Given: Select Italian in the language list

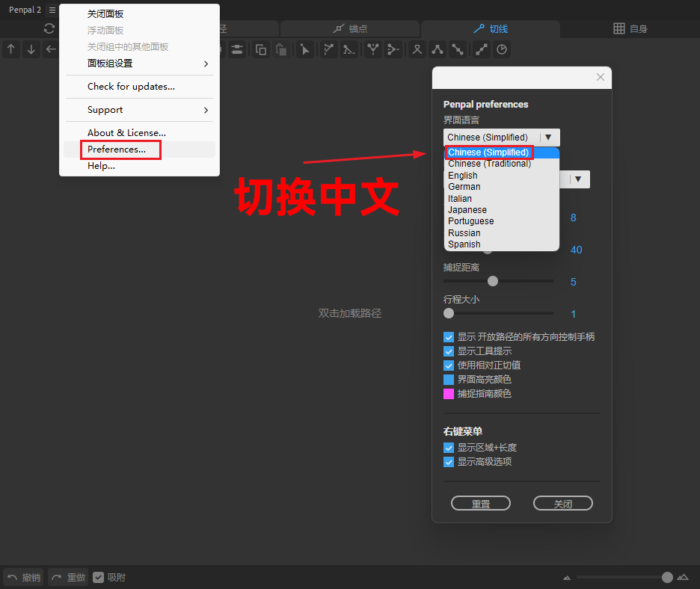Looking at the screenshot, I should 501,199.
